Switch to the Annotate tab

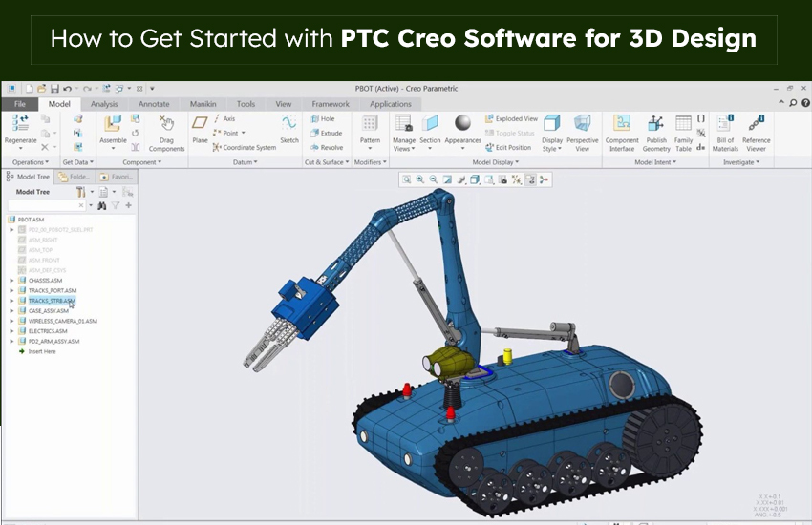pos(154,104)
